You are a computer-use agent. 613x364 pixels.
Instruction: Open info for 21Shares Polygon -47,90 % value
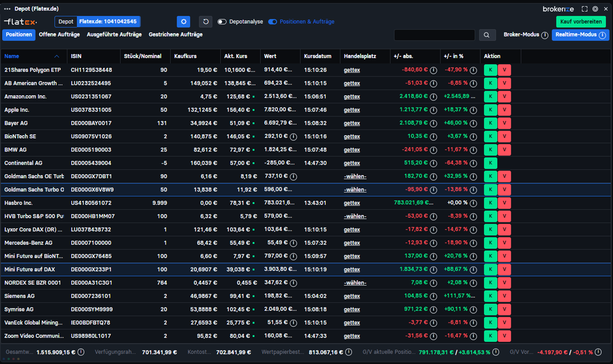[x=473, y=70]
